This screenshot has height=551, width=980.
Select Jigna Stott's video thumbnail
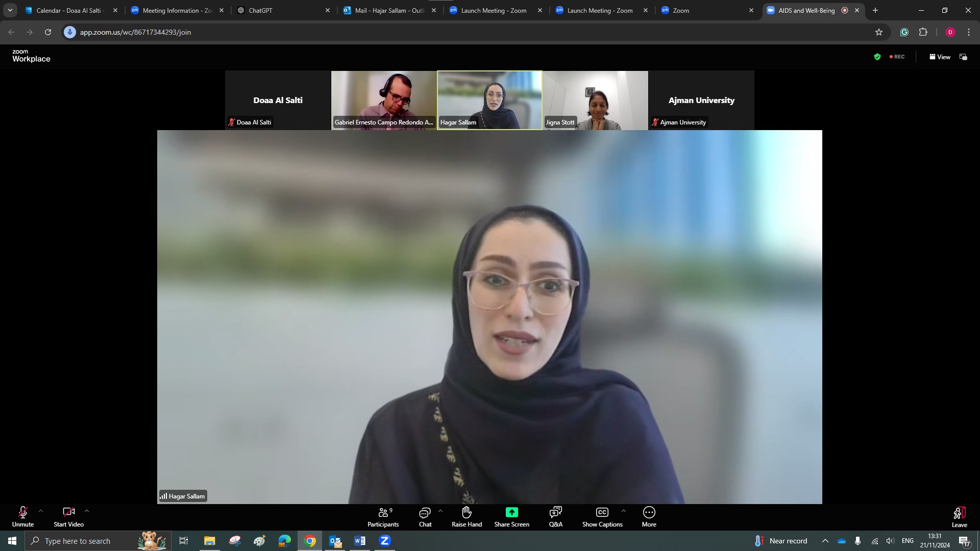click(x=595, y=100)
